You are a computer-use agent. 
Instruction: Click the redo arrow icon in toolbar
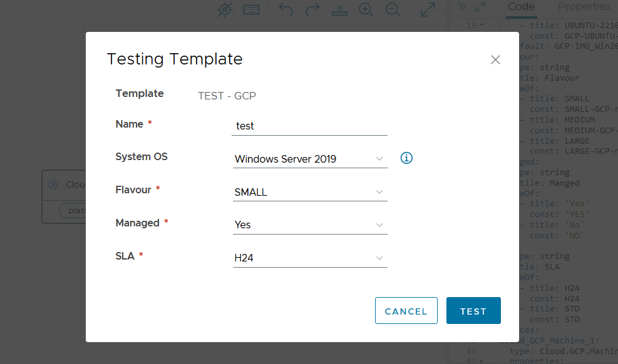[312, 9]
